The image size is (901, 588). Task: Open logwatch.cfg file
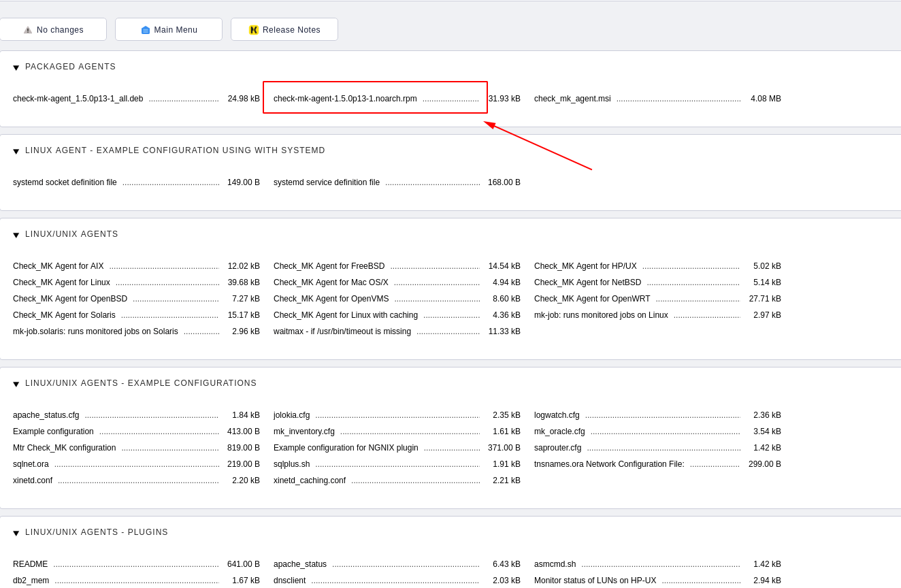[557, 415]
